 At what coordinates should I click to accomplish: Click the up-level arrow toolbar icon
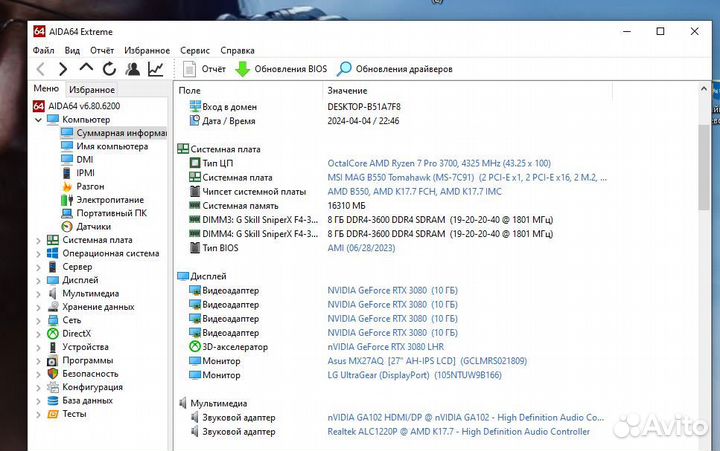(x=86, y=68)
